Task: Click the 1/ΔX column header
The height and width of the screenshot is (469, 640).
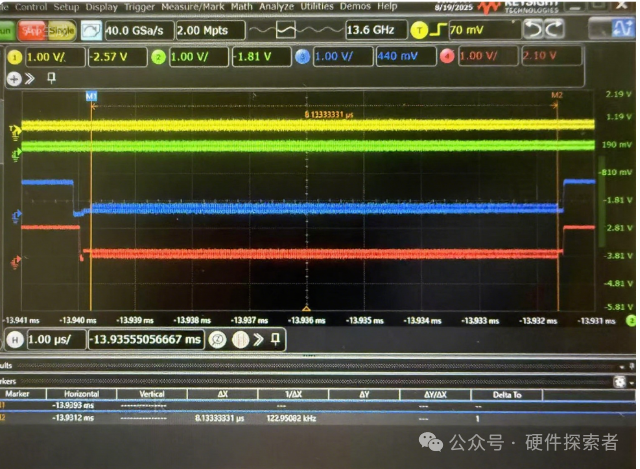Action: click(x=293, y=394)
